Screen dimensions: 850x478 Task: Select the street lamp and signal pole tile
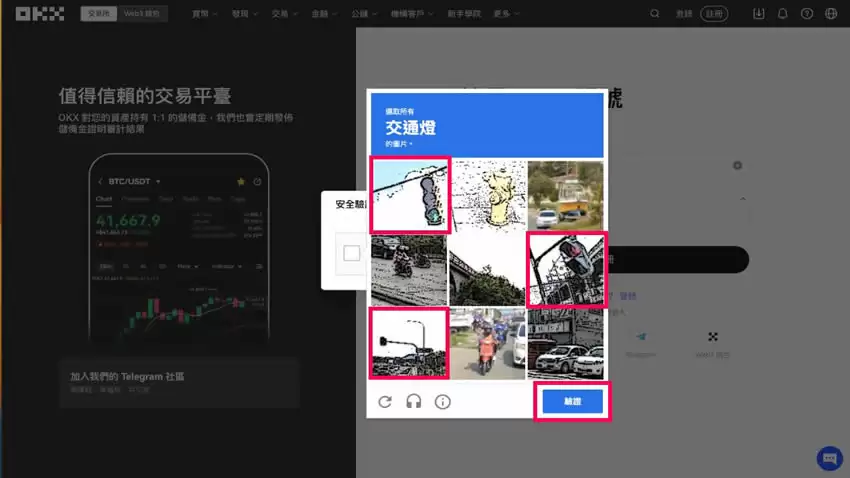[x=409, y=343]
